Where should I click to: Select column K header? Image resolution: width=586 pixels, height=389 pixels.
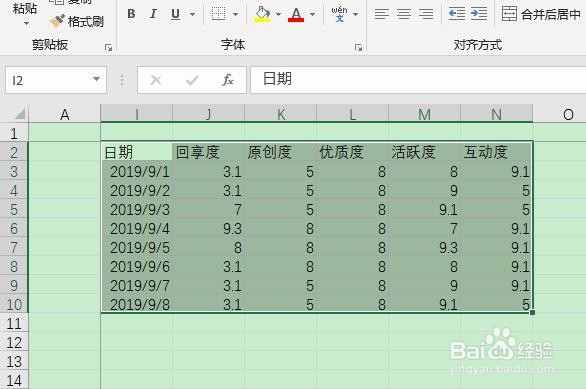[x=281, y=114]
